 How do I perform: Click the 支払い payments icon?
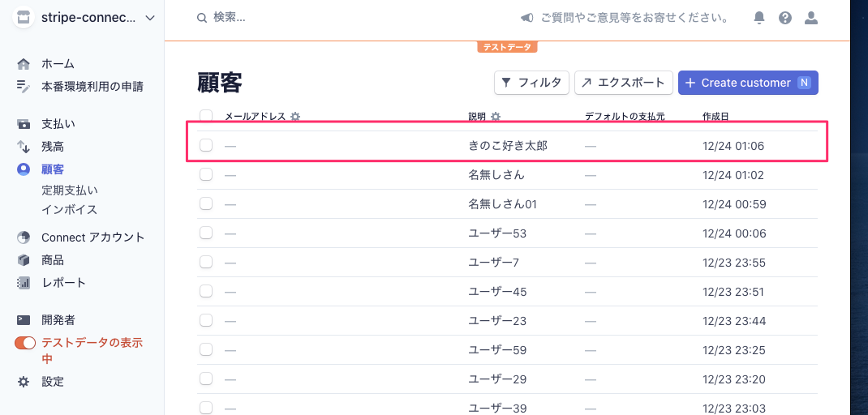click(24, 124)
